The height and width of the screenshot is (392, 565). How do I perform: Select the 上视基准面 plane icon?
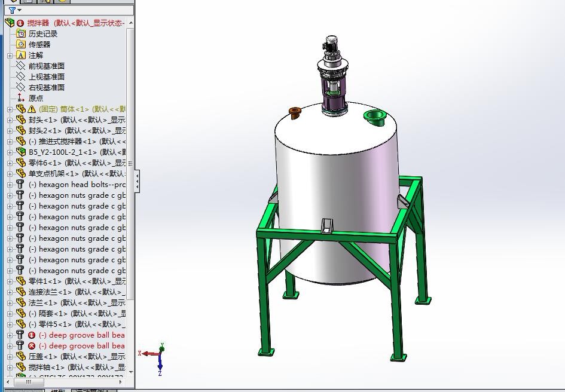tap(21, 76)
